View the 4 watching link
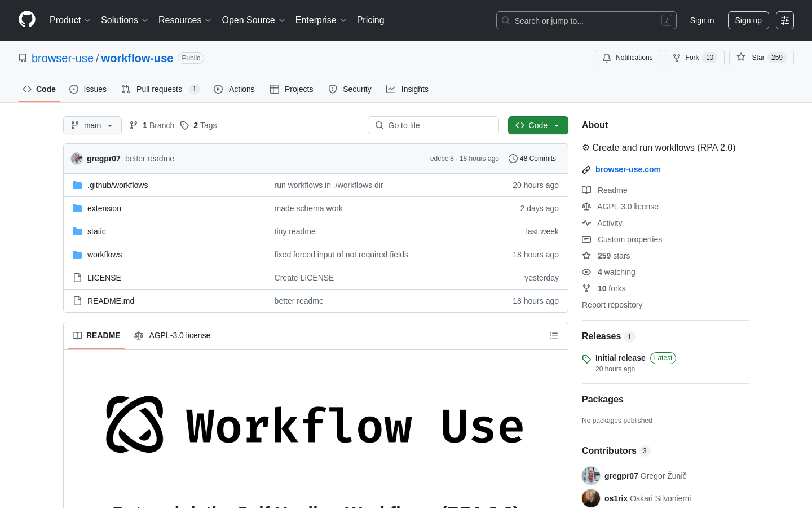Image resolution: width=812 pixels, height=508 pixels. pyautogui.click(x=609, y=272)
